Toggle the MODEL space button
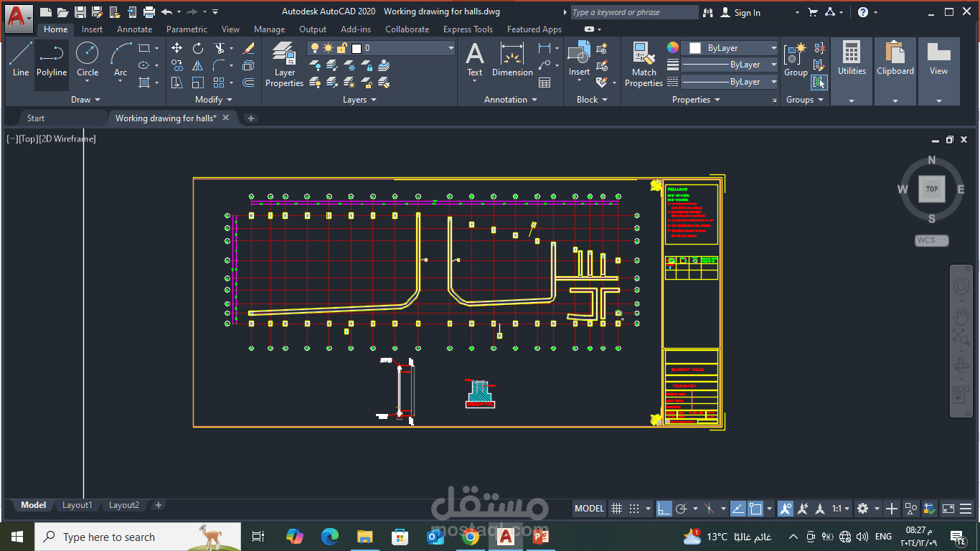Viewport: 980px width, 551px height. [590, 509]
